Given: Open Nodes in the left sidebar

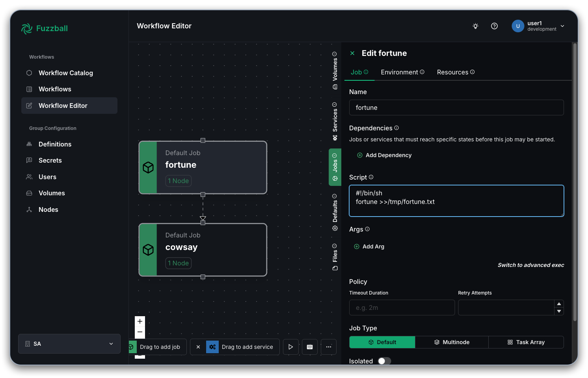Looking at the screenshot, I should tap(69, 209).
